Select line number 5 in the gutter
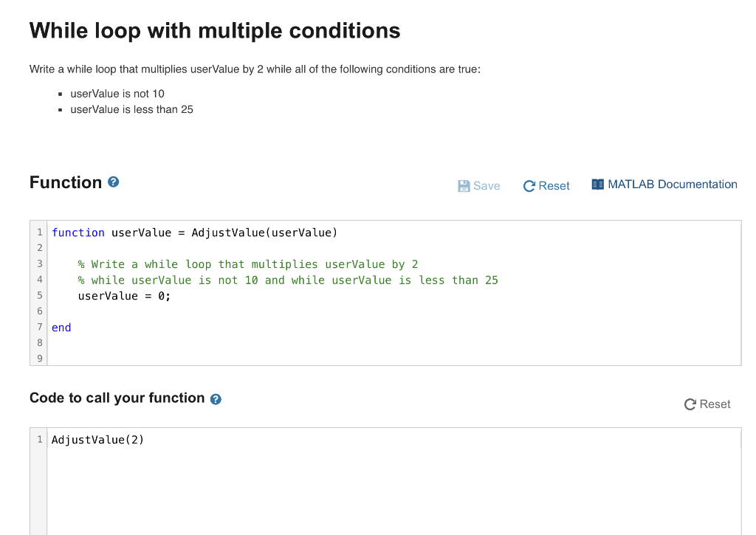 click(x=39, y=295)
